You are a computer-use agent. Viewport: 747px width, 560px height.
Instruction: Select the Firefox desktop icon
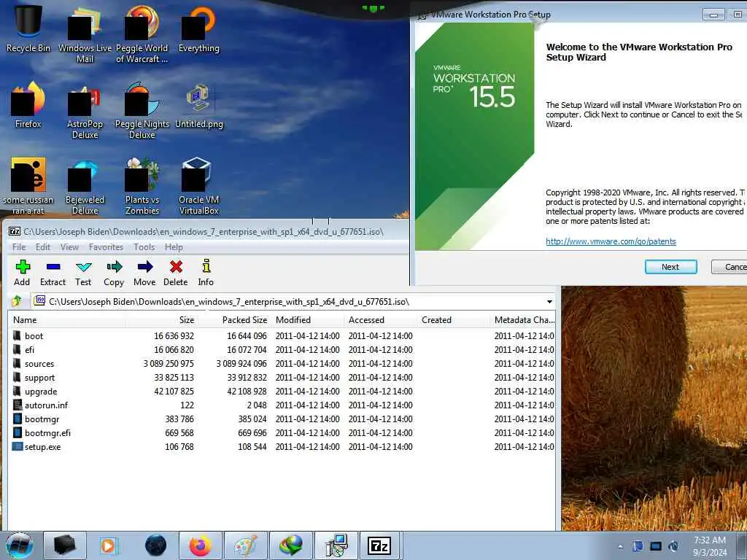tap(28, 105)
